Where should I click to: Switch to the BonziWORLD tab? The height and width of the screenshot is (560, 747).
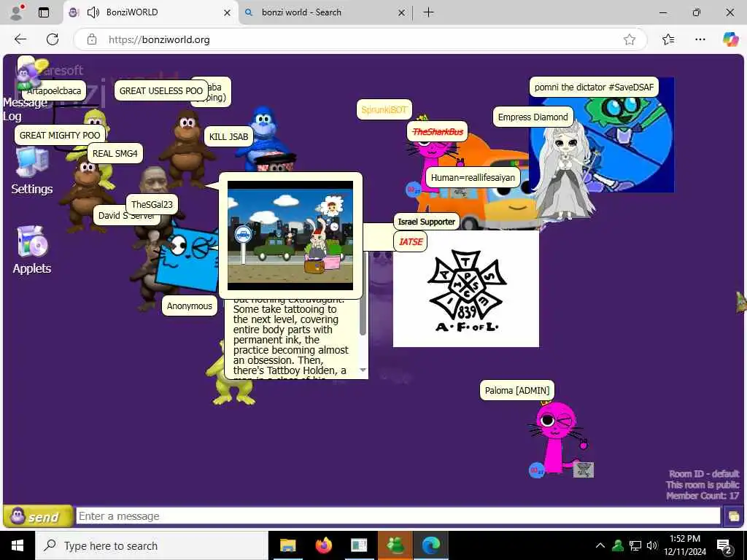151,12
